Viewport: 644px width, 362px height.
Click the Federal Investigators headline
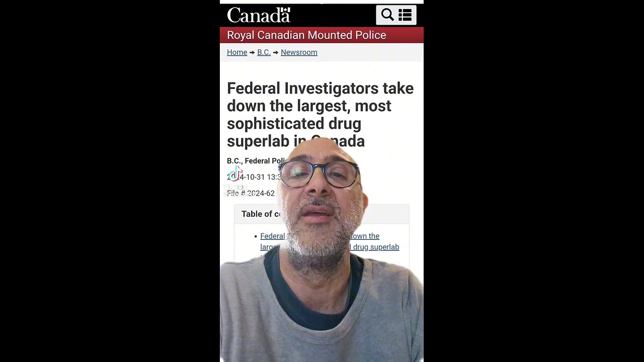point(320,115)
